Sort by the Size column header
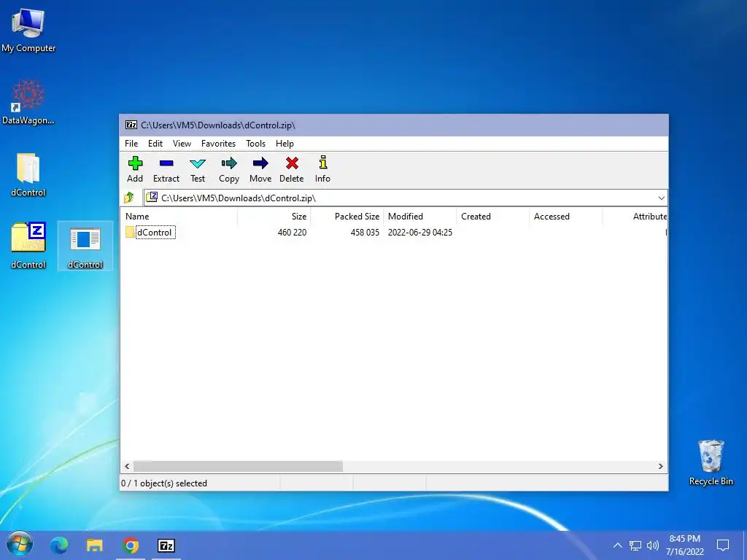 click(274, 216)
